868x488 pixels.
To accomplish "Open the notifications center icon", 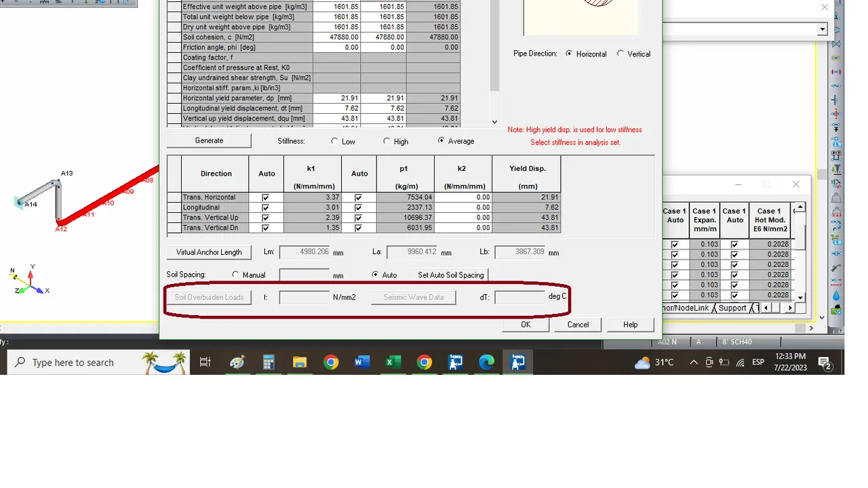I will 825,363.
